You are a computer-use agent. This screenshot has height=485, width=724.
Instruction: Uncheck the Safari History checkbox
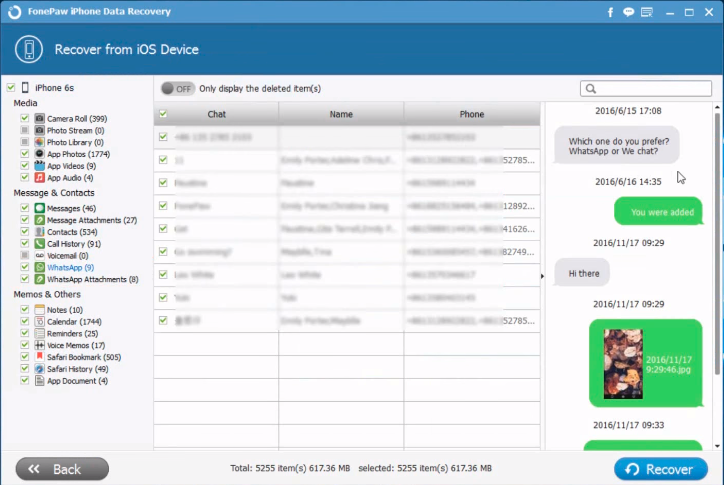[25, 369]
